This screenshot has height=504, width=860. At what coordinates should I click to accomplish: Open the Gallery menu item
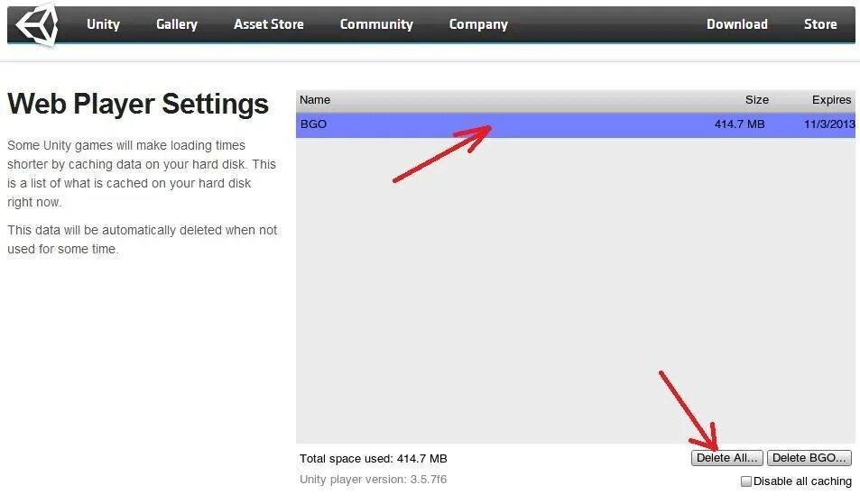177,24
